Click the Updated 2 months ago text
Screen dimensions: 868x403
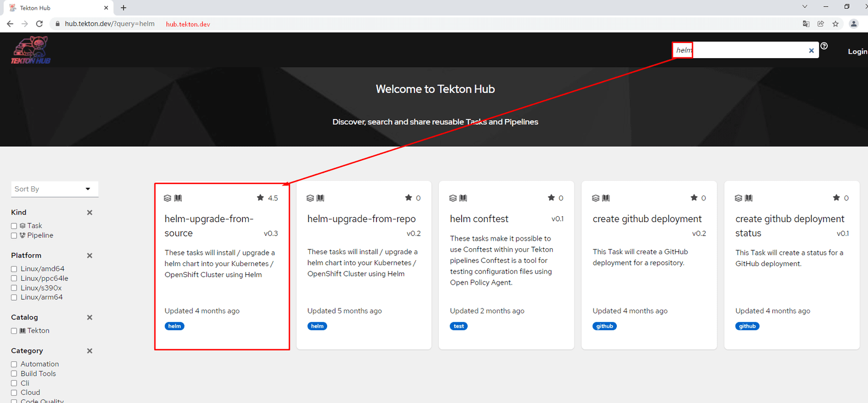pyautogui.click(x=487, y=311)
